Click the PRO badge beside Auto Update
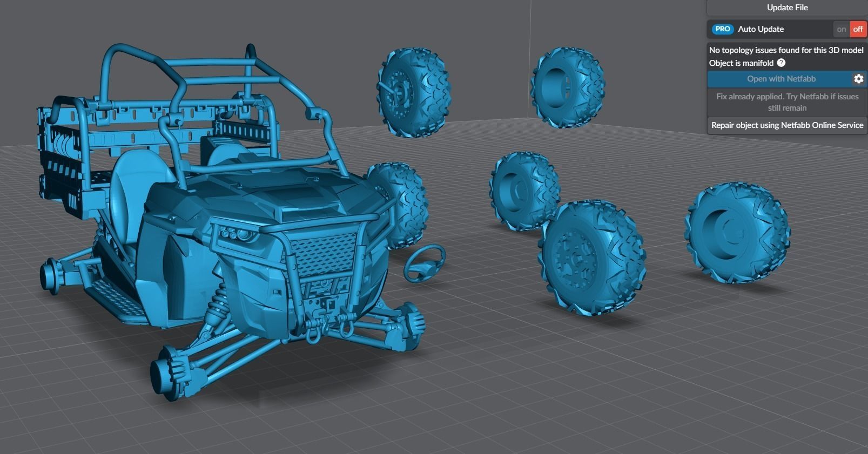The width and height of the screenshot is (868, 454). (x=722, y=29)
